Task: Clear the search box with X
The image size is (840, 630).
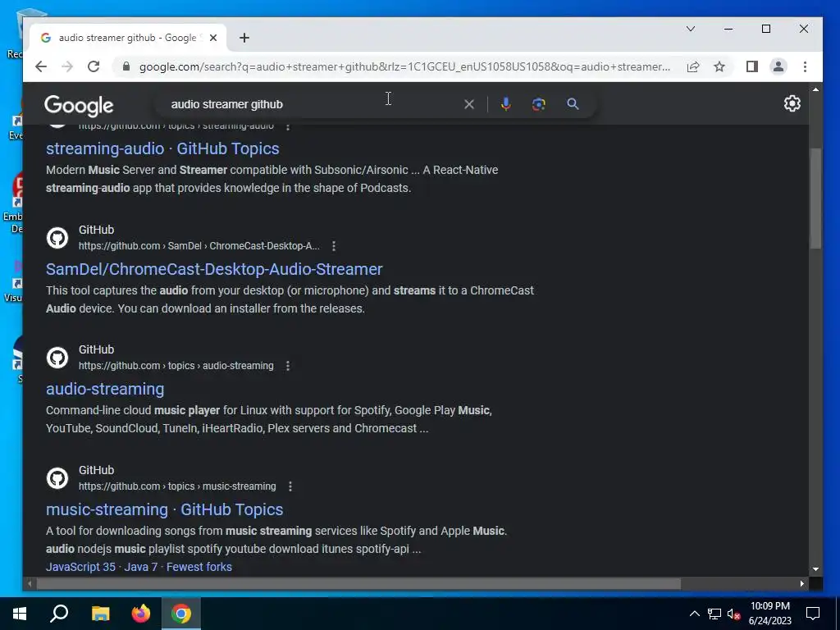Action: [x=468, y=104]
